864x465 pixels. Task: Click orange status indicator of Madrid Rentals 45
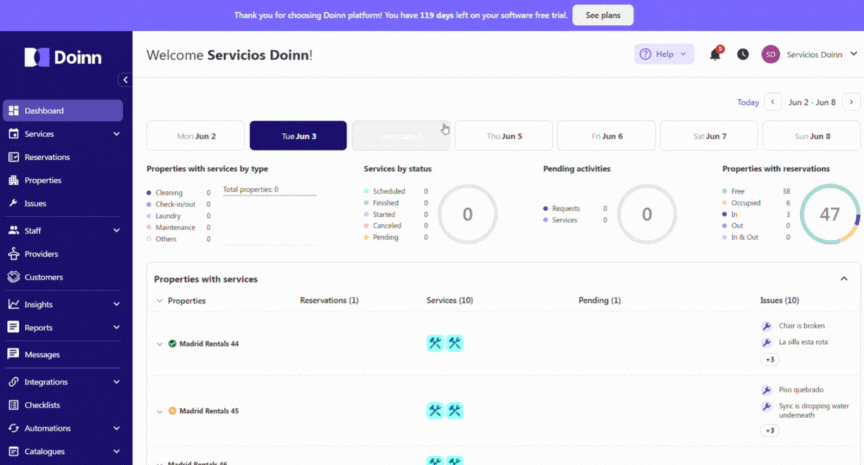point(172,411)
